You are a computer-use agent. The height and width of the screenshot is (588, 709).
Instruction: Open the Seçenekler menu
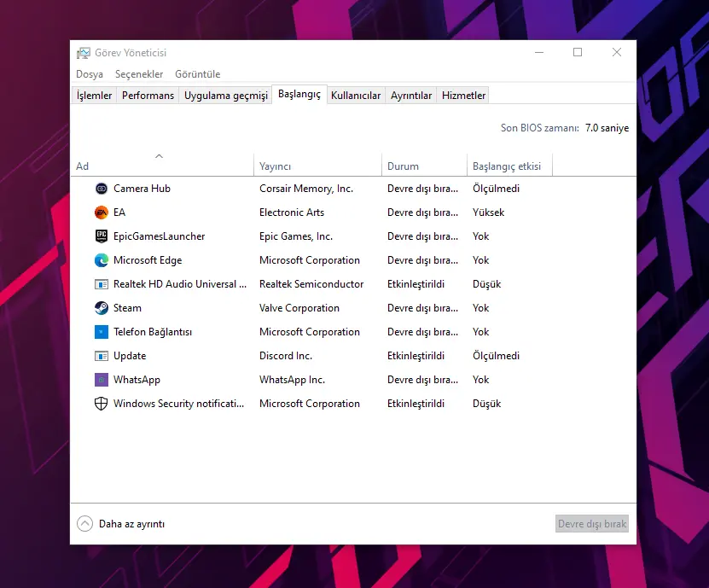click(x=139, y=74)
